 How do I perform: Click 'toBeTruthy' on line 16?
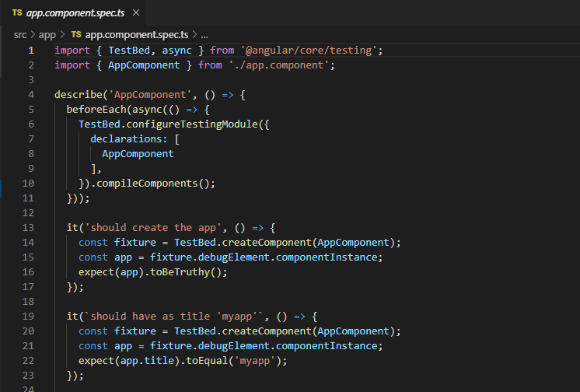coord(180,272)
